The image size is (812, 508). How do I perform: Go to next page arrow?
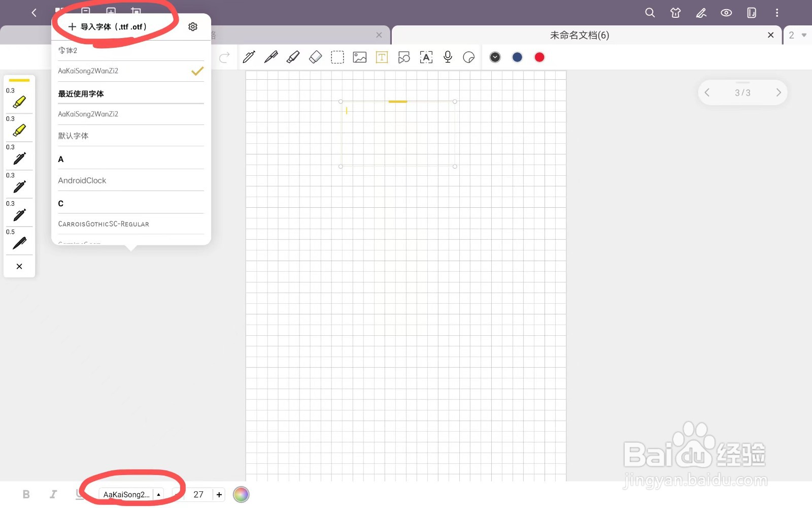(779, 92)
